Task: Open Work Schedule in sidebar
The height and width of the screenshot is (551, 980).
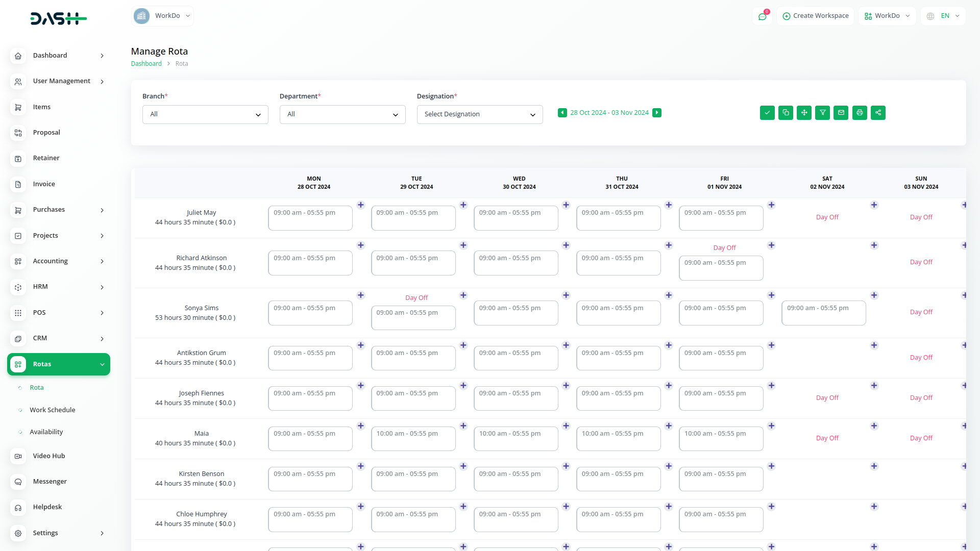Action: click(x=52, y=410)
